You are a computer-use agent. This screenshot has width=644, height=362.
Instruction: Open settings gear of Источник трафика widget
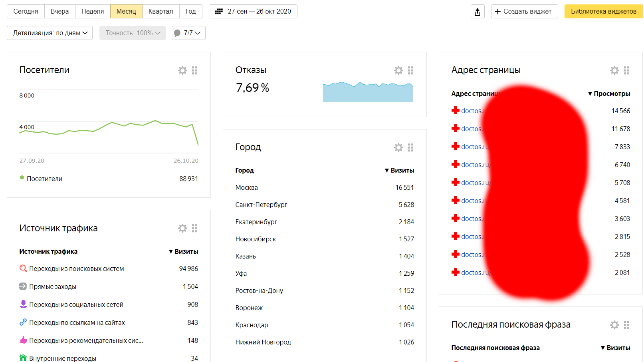click(182, 228)
